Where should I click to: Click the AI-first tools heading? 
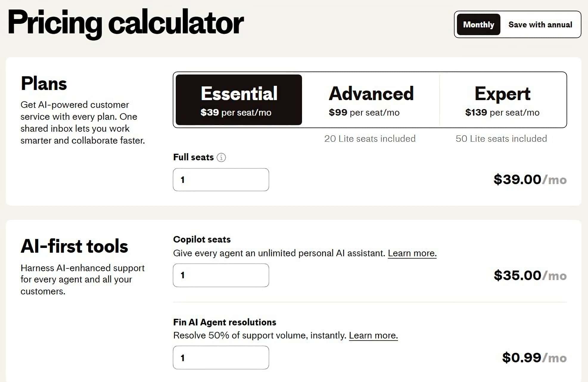74,246
